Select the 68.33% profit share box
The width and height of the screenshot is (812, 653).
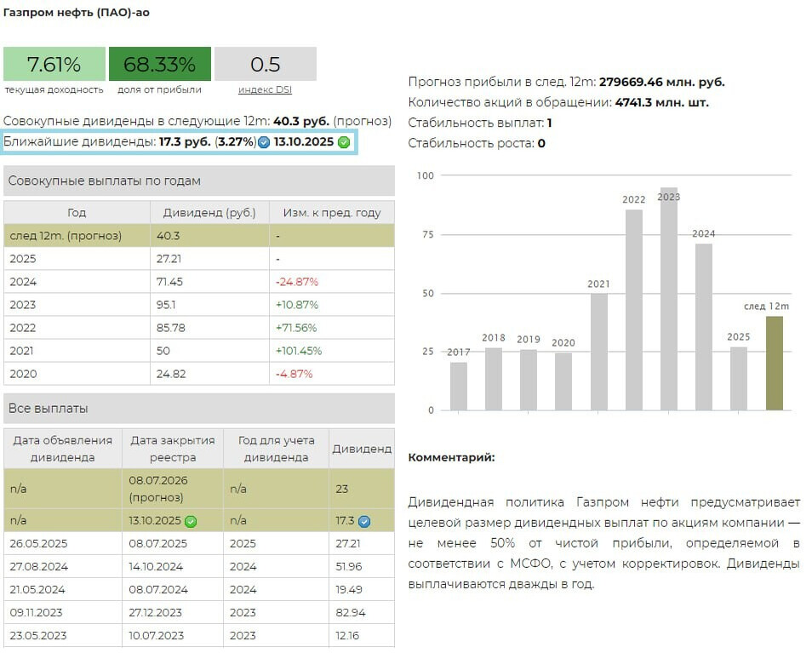[x=159, y=65]
